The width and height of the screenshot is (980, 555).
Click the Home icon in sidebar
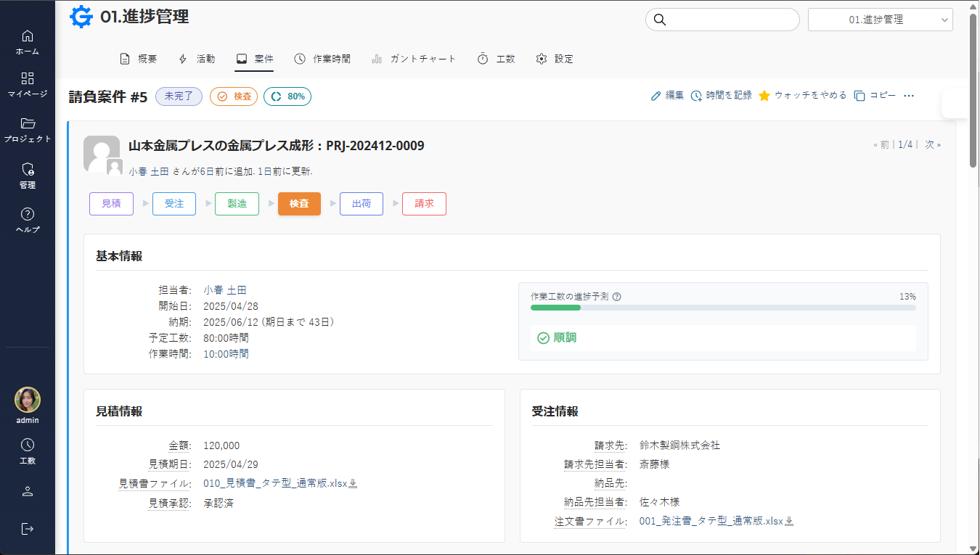tap(28, 36)
